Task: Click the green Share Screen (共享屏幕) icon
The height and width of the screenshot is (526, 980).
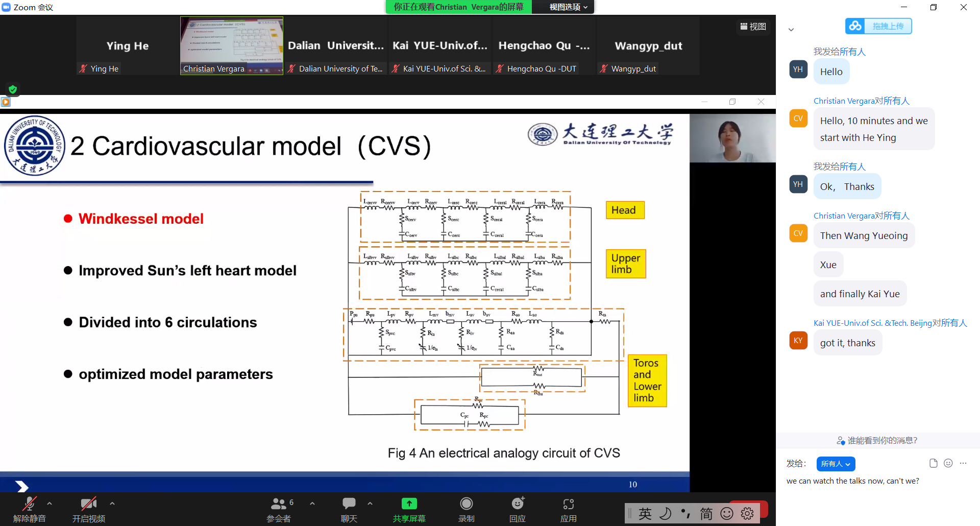Action: tap(409, 505)
